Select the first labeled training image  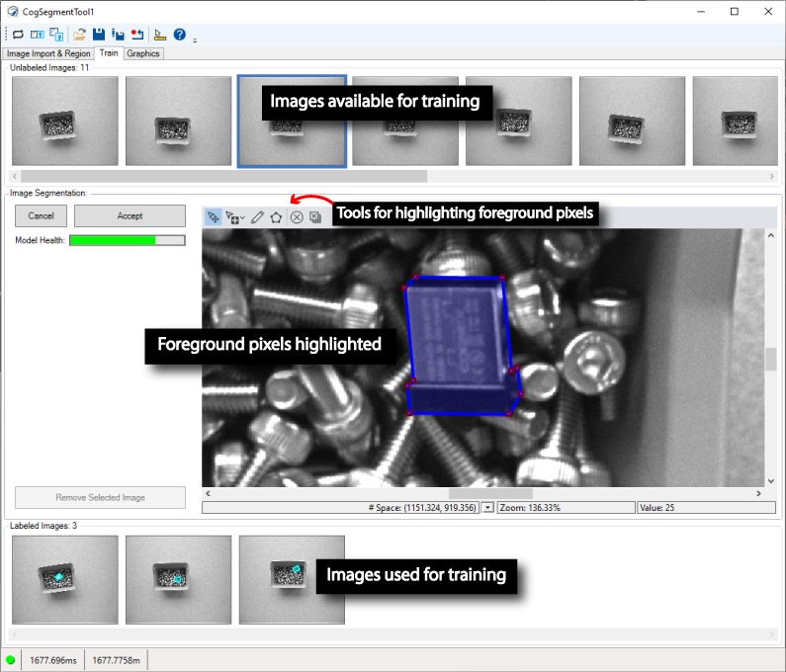coord(64,580)
